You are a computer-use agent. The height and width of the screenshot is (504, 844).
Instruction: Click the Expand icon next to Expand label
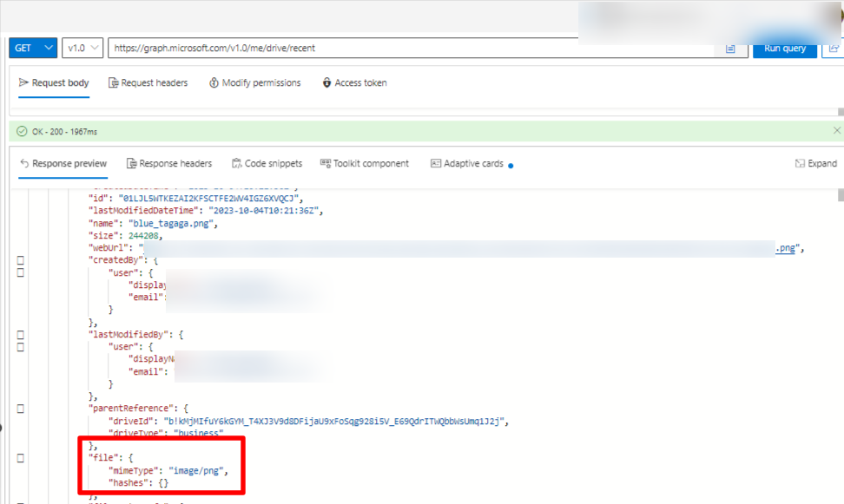pyautogui.click(x=800, y=163)
